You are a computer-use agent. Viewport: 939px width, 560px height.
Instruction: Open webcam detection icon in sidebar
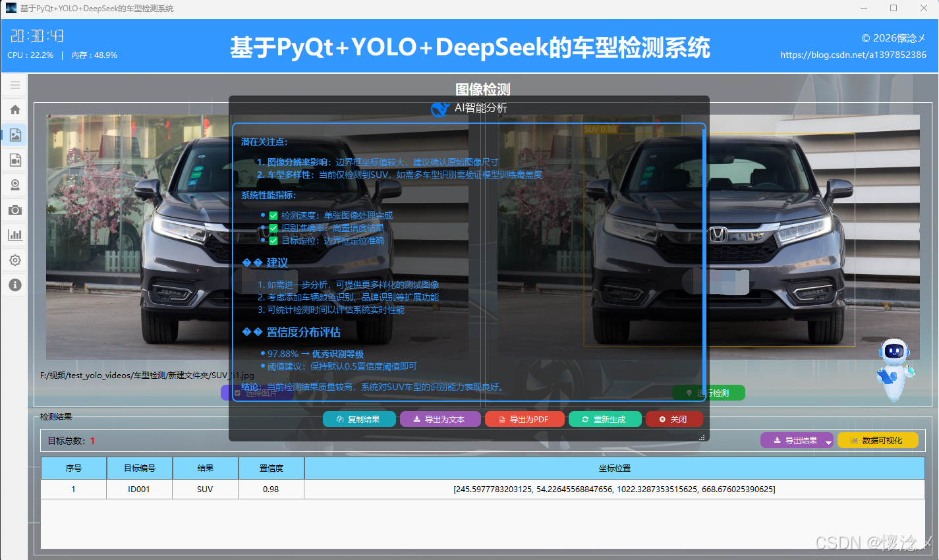(15, 185)
